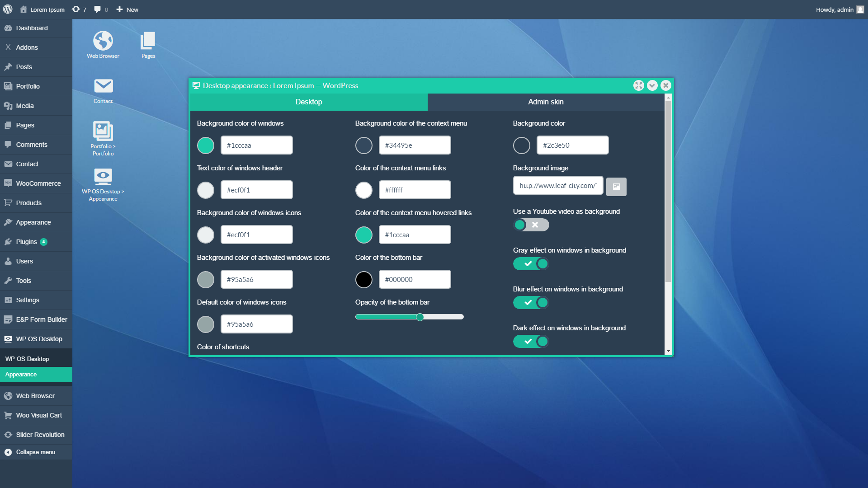868x488 pixels.
Task: Collapse the window with the chevron-down button
Action: [x=652, y=85]
